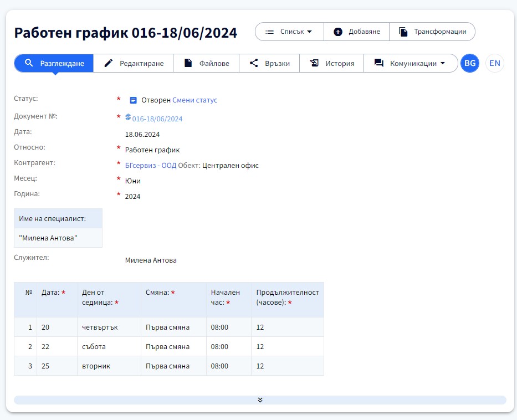Click duration 12 in the събота row
The width and height of the screenshot is (517, 420).
288,347
